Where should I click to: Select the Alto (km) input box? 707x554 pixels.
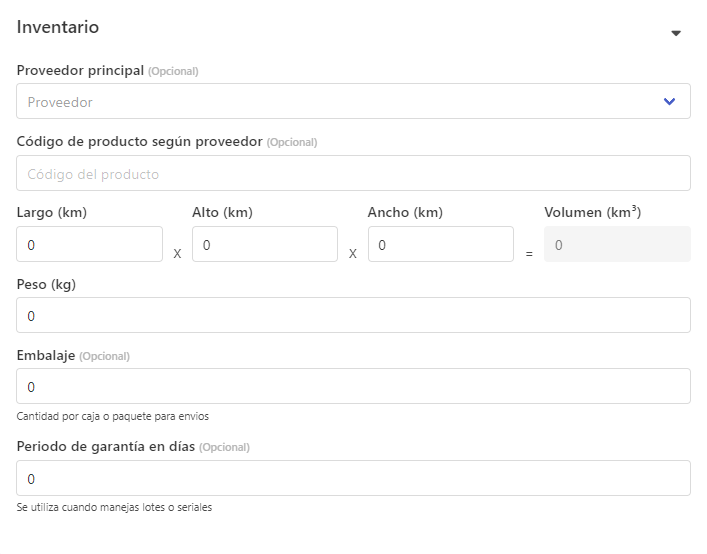point(264,244)
